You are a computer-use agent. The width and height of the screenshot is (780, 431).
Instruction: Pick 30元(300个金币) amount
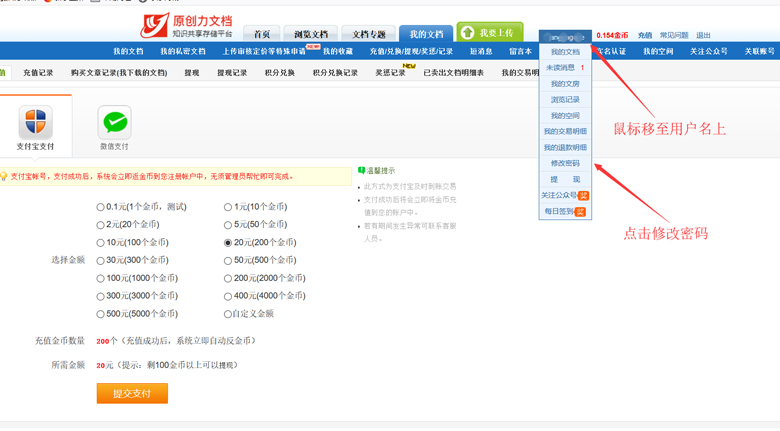pos(100,261)
